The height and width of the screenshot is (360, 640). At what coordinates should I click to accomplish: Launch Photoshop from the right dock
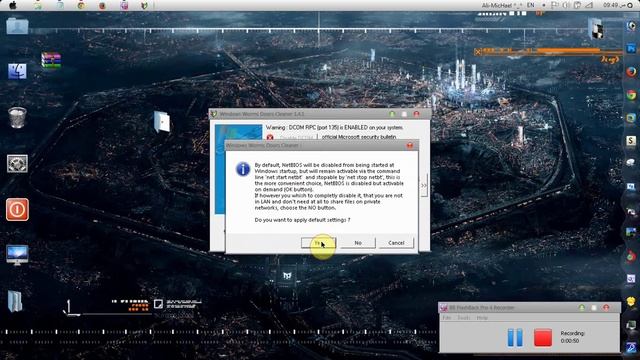(x=631, y=48)
